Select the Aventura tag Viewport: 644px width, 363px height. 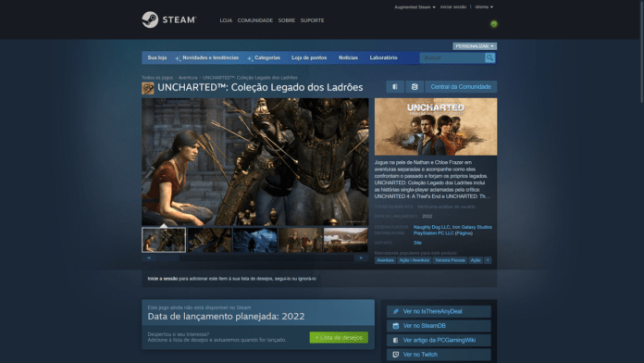click(385, 260)
